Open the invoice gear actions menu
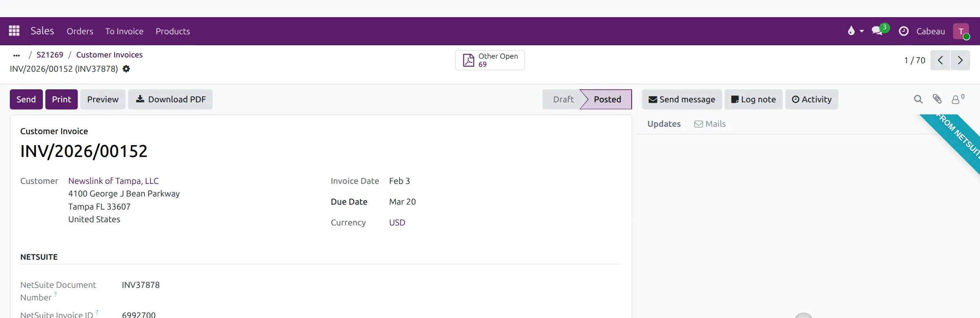980x318 pixels. click(126, 69)
